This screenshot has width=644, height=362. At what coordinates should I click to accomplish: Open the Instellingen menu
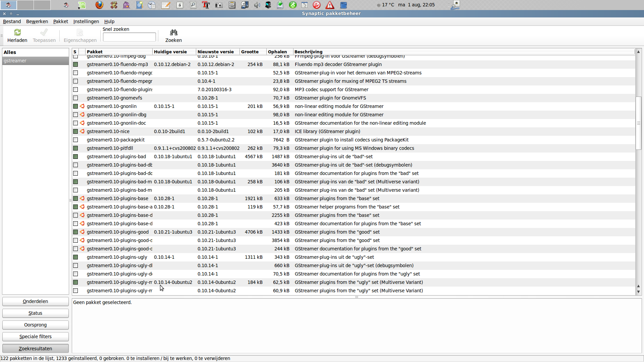[x=86, y=21]
